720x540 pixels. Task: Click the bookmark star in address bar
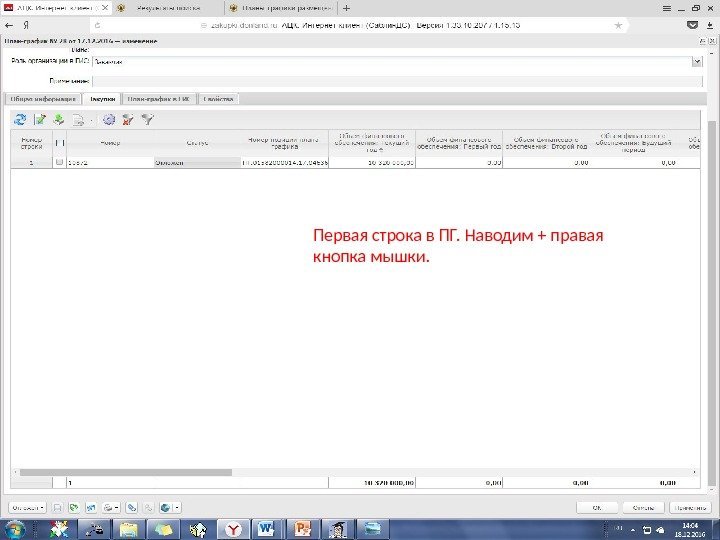pyautogui.click(x=618, y=25)
